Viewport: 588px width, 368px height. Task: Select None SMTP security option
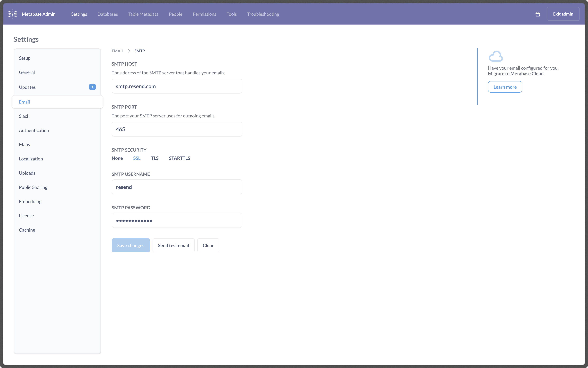(x=117, y=158)
